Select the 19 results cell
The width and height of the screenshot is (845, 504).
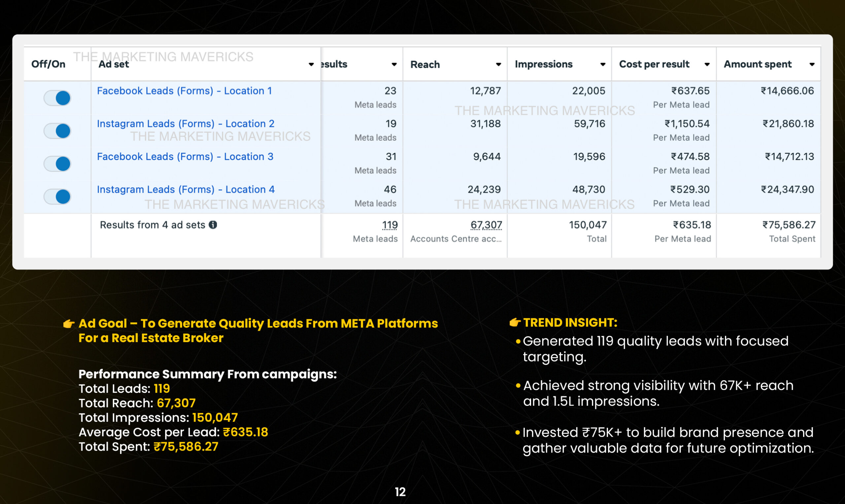pos(391,124)
